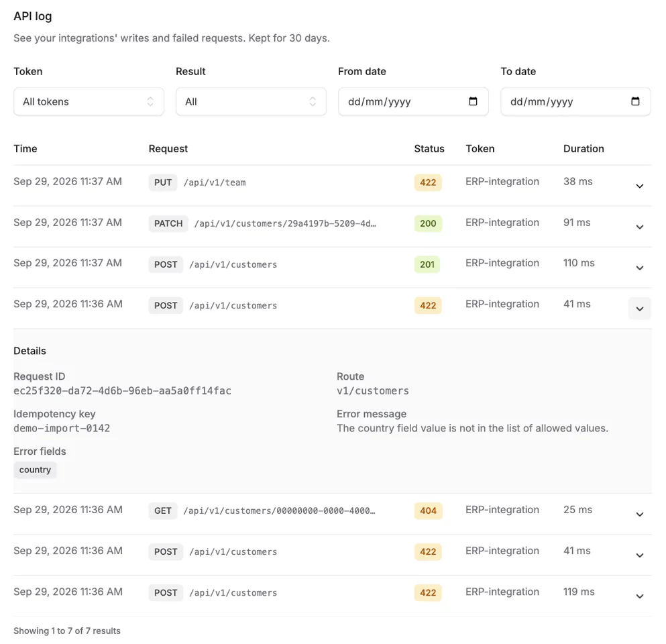Click the 422 status on PUT team row

(428, 182)
